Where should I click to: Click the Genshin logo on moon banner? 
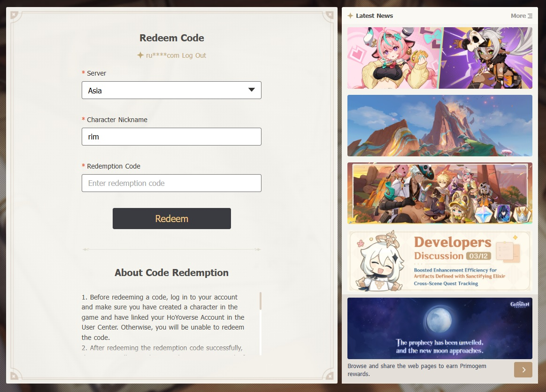click(520, 304)
